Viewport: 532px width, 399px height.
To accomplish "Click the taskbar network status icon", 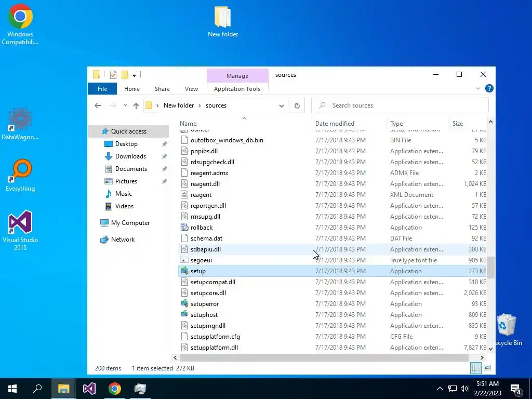I will 453,389.
